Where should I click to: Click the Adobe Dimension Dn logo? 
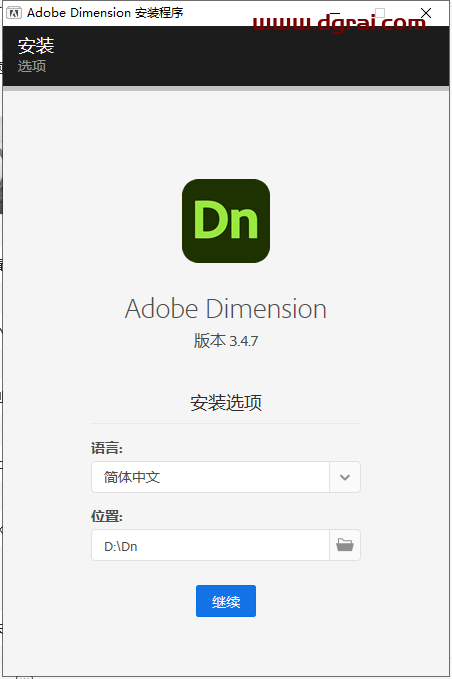[226, 221]
